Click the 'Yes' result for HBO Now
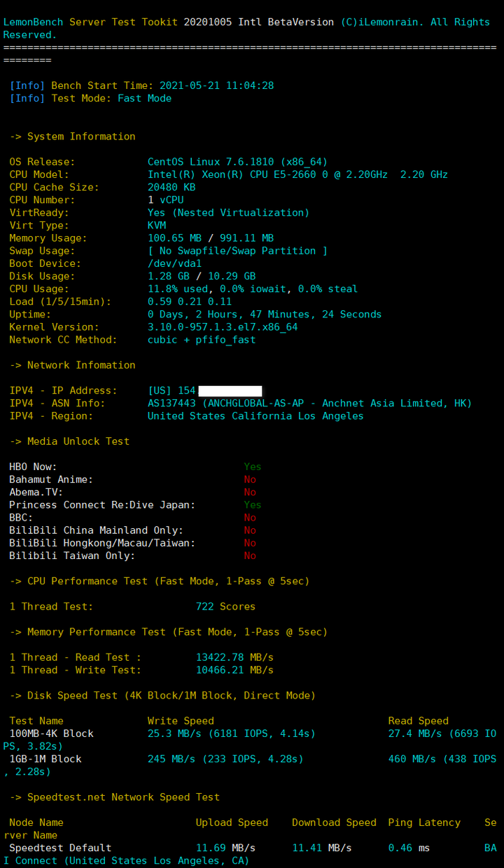The height and width of the screenshot is (868, 504). 253,467
